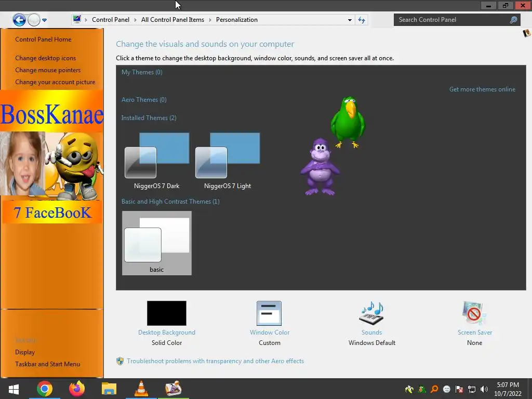Screen dimensions: 532x399
Task: Launch Firefox from taskbar
Action: [77, 389]
